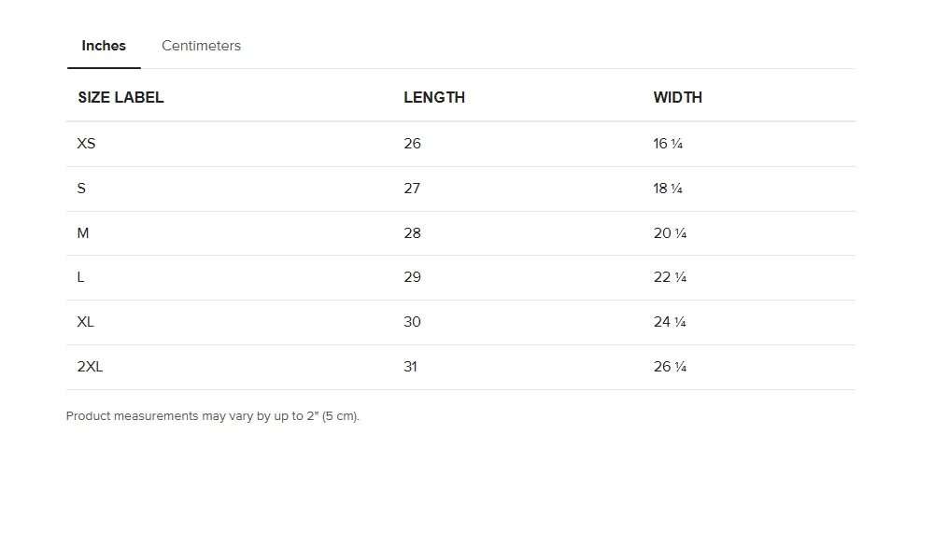Click the product measurements variance note
The height and width of the screenshot is (560, 934).
pos(213,416)
